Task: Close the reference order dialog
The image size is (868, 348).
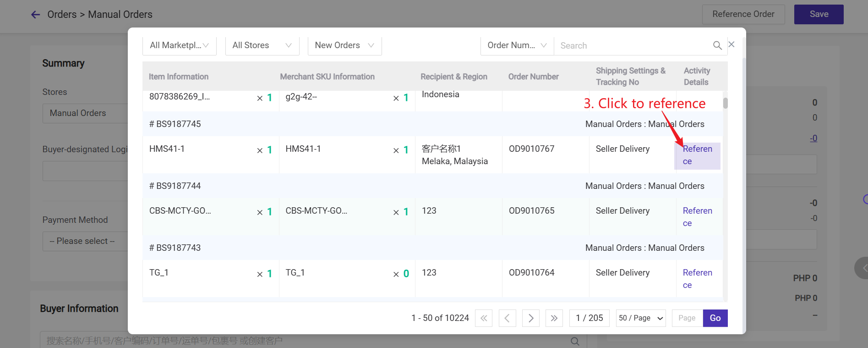Action: click(732, 44)
